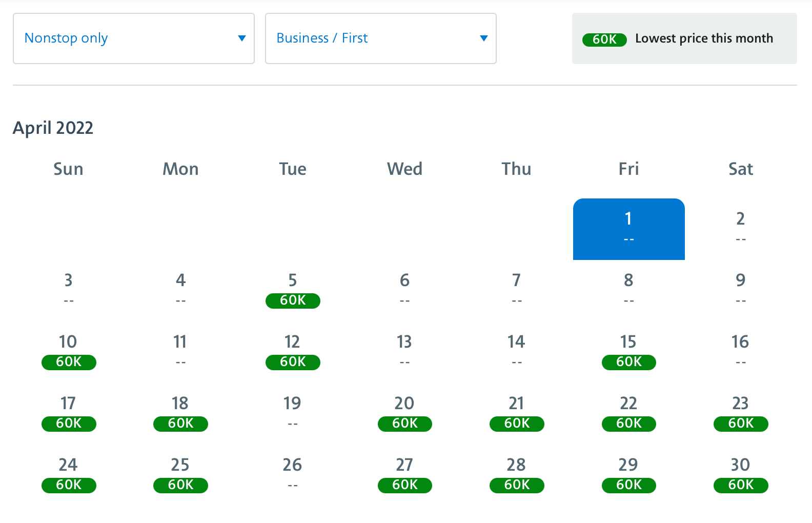The height and width of the screenshot is (523, 812).
Task: Select April 7 date
Action: coord(517,291)
